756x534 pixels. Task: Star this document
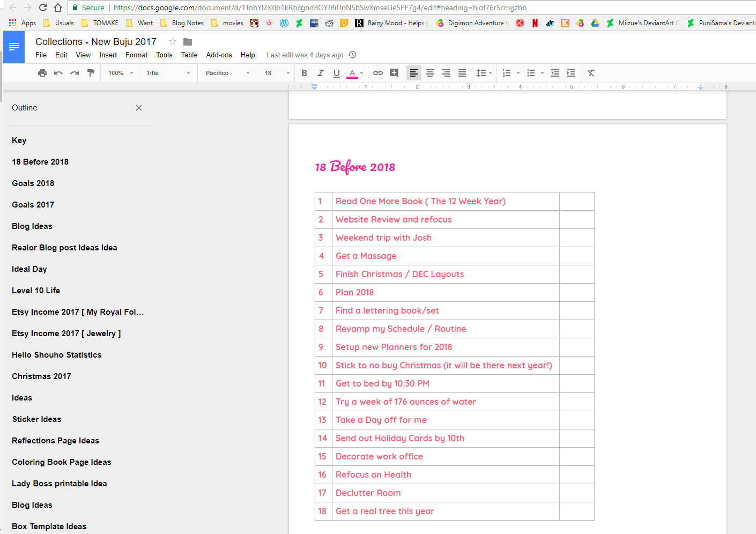(173, 42)
